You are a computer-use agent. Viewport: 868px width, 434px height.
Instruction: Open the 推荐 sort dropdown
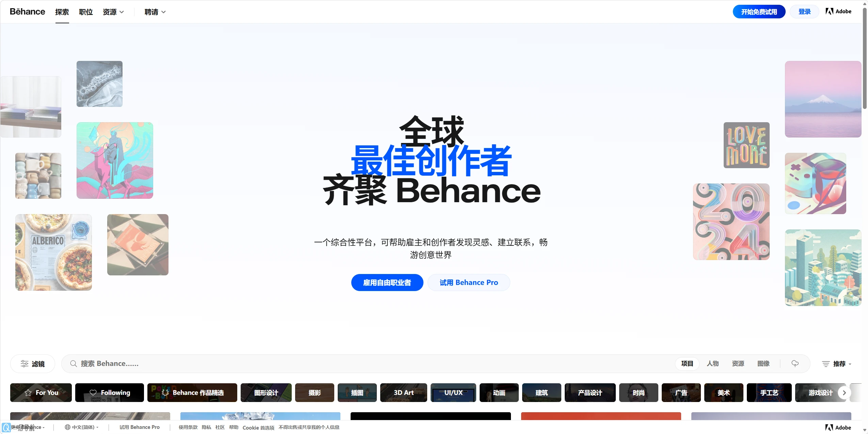point(840,364)
